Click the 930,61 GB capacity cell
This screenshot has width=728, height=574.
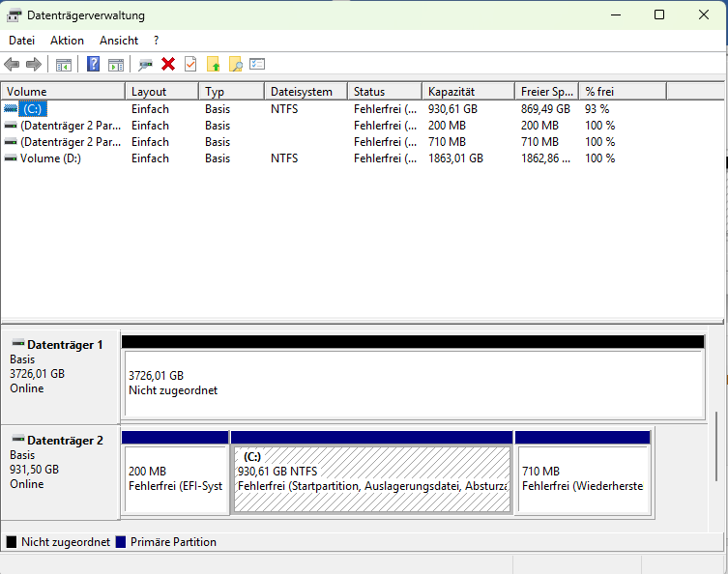[452, 109]
